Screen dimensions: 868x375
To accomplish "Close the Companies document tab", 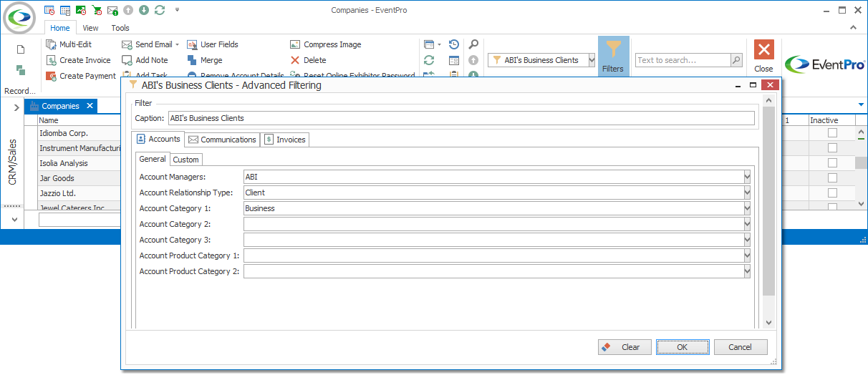I will (x=90, y=106).
